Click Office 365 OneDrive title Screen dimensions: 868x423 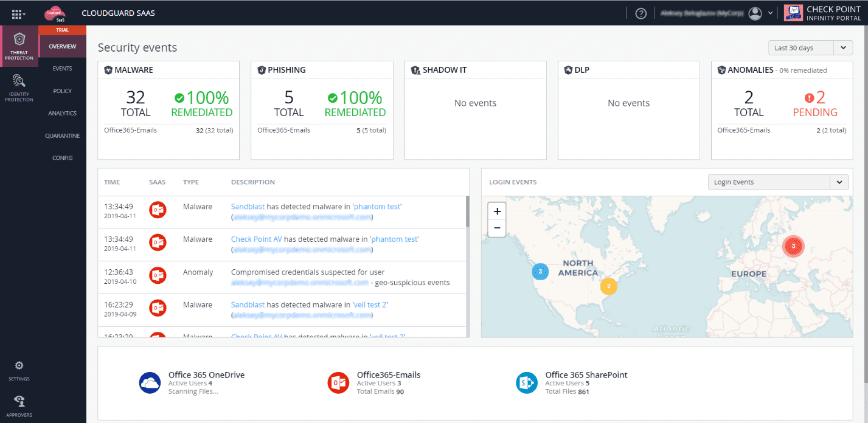click(x=206, y=375)
